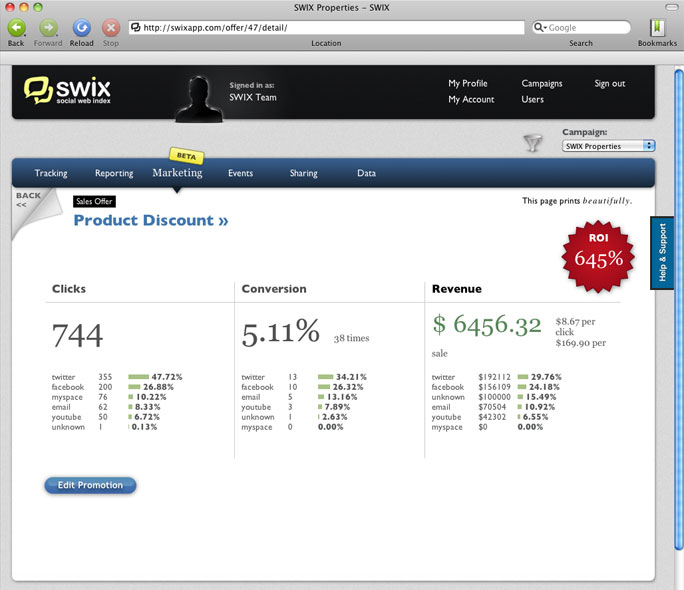Click the '38 times' text
This screenshot has width=684, height=590.
pos(351,338)
